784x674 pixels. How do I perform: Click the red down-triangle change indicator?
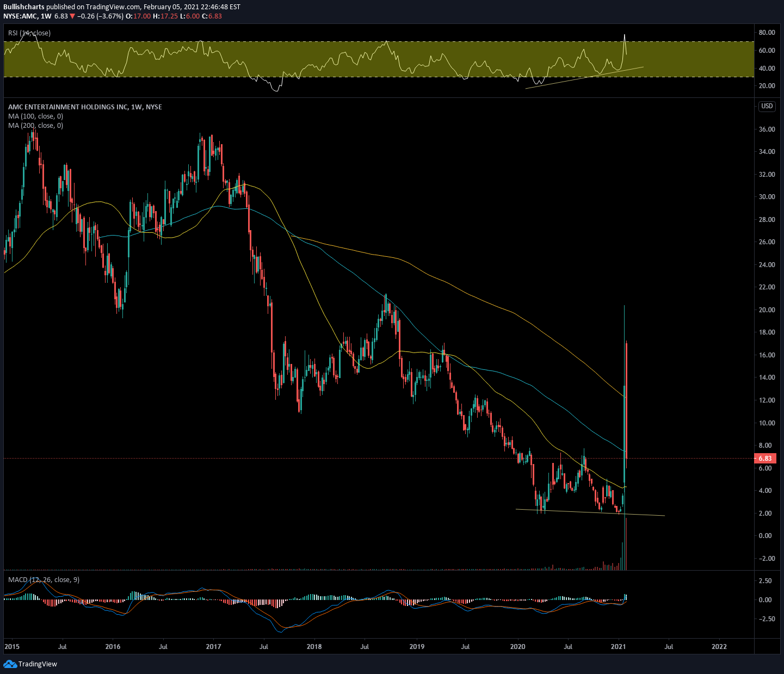pos(72,16)
